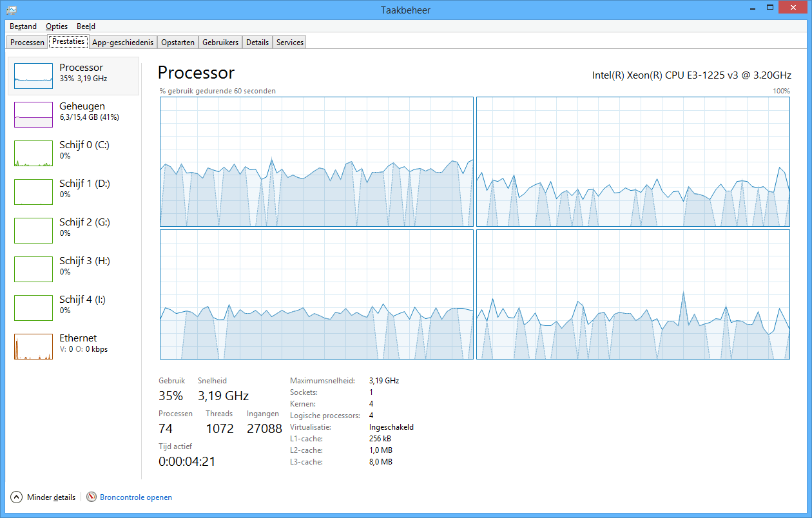
Task: Click the L1-cache value 256 kB
Action: pyautogui.click(x=380, y=439)
